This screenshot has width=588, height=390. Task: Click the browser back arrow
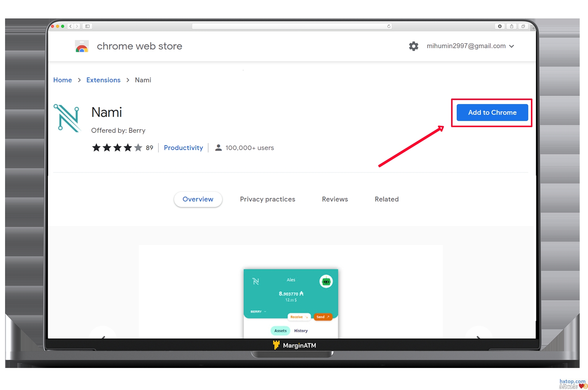pos(70,26)
